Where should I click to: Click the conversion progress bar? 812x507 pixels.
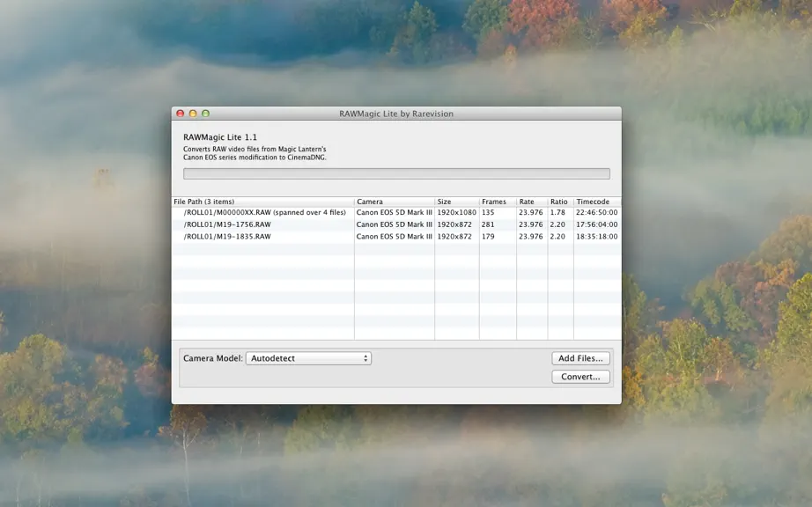396,173
